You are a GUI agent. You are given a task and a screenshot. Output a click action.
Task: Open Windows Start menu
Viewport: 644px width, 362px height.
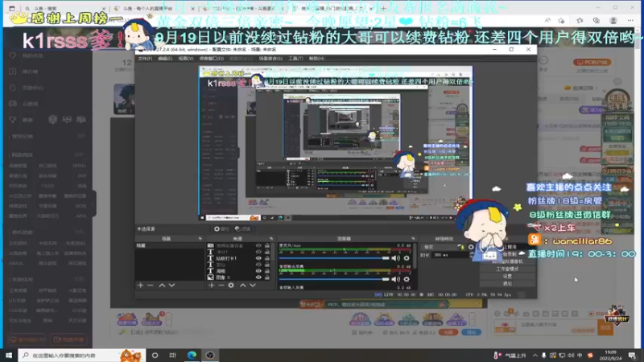coord(9,355)
